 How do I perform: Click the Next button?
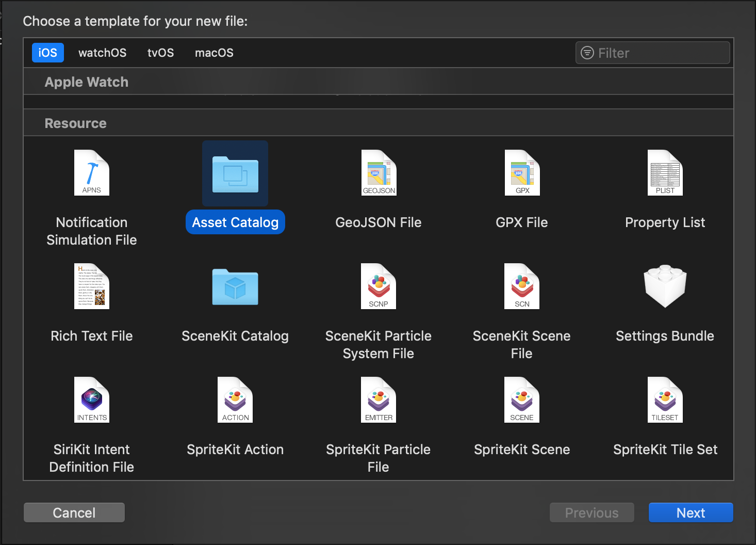coord(691,512)
